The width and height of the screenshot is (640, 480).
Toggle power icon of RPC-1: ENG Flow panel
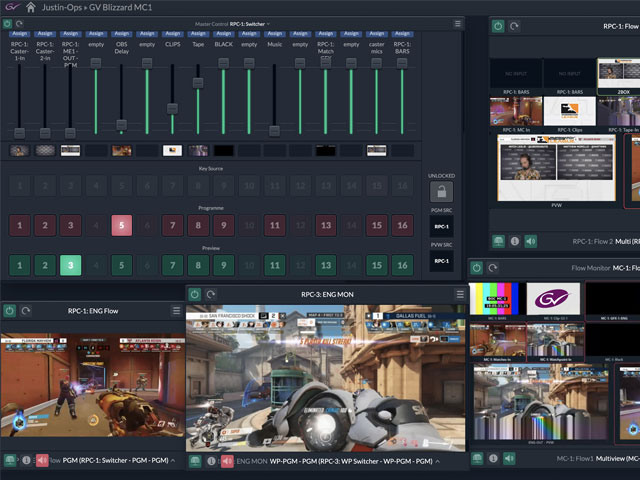9,311
